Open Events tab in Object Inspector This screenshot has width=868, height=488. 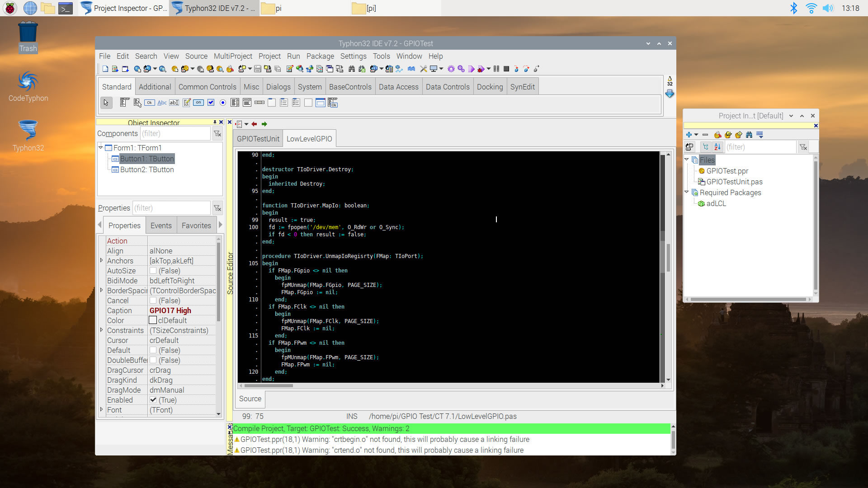point(161,225)
